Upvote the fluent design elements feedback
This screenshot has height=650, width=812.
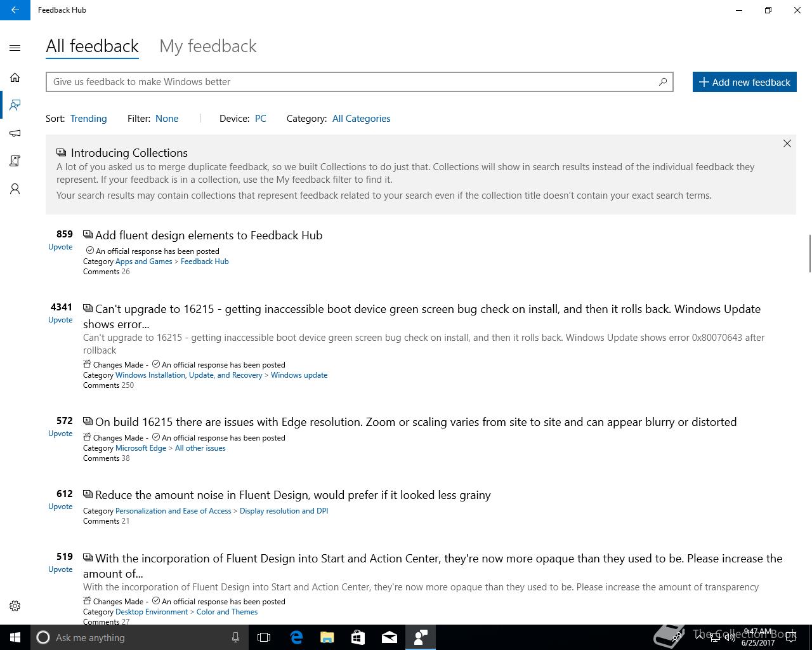click(x=60, y=247)
